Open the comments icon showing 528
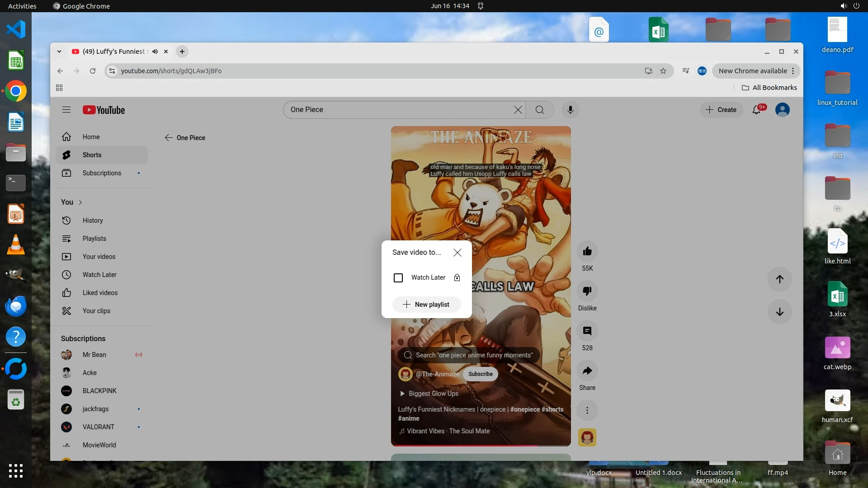The height and width of the screenshot is (488, 868). [587, 331]
